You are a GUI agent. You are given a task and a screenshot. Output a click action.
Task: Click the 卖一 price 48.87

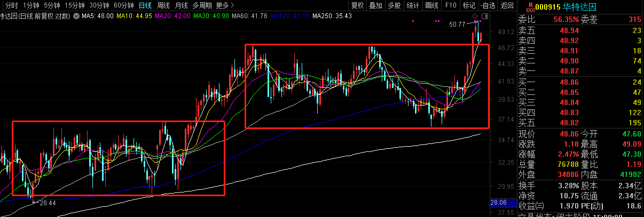point(568,71)
